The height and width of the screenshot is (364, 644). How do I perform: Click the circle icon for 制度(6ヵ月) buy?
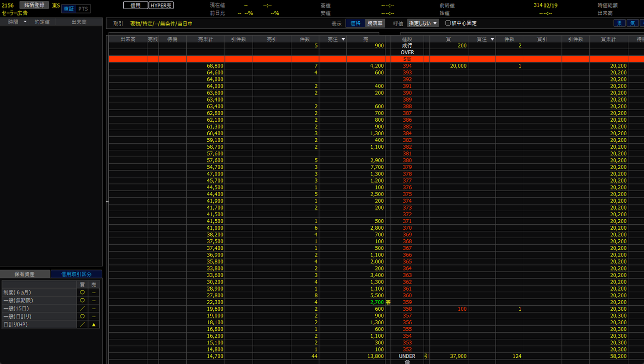pyautogui.click(x=82, y=292)
